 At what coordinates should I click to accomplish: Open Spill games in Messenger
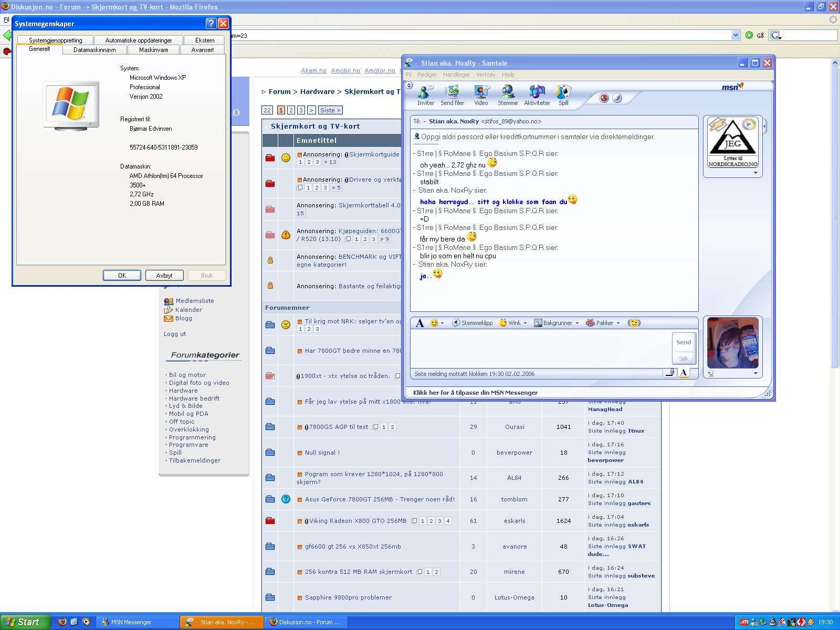click(563, 95)
